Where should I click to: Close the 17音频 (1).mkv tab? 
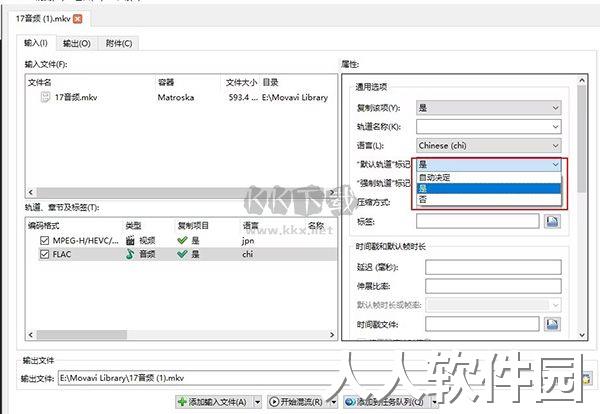click(78, 19)
